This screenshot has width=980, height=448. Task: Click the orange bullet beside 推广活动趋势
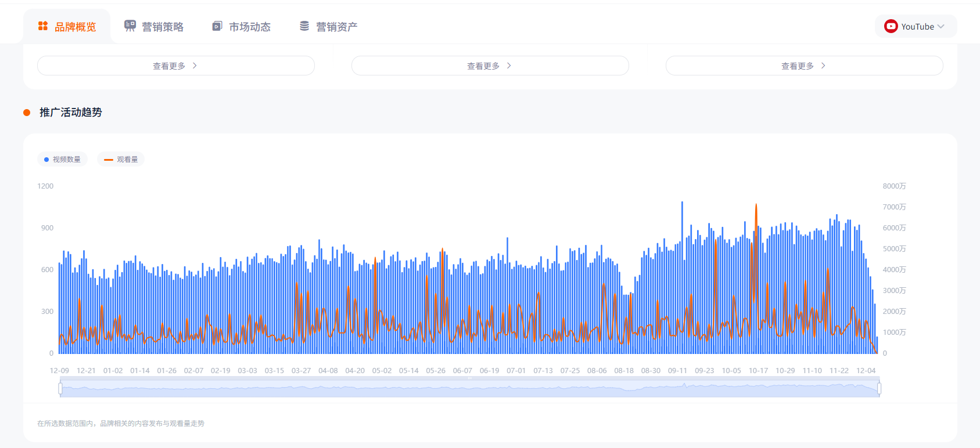point(27,113)
